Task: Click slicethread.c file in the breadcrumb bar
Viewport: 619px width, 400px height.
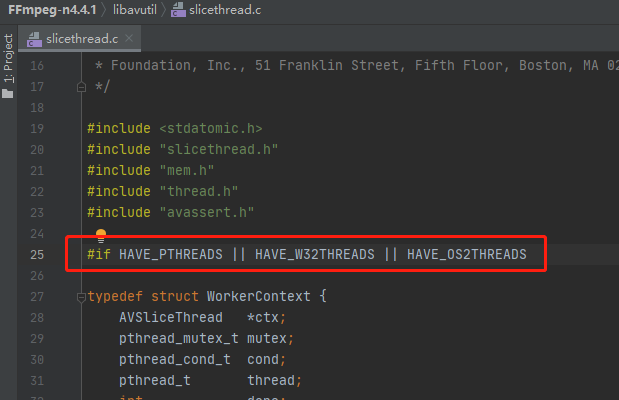Action: (212, 10)
